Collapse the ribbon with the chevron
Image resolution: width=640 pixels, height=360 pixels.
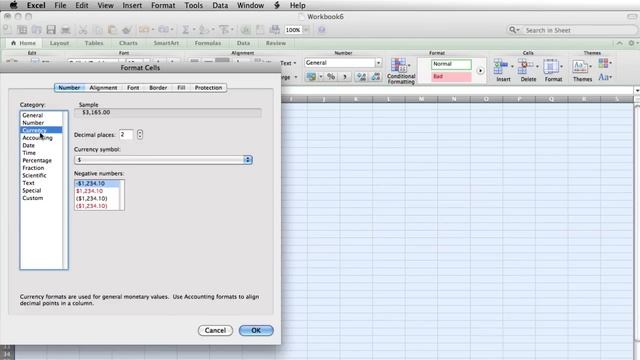pos(619,43)
